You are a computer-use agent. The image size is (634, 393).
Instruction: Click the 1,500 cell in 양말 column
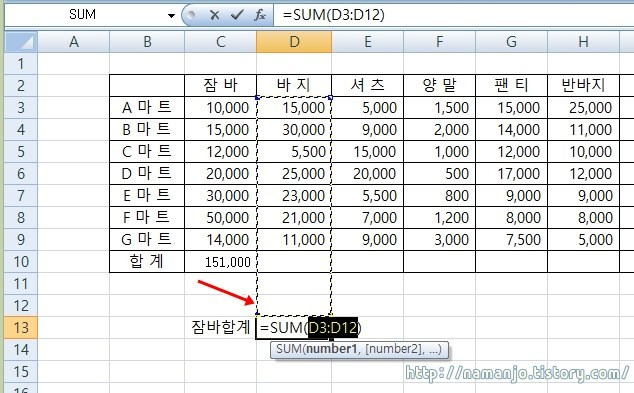point(440,108)
